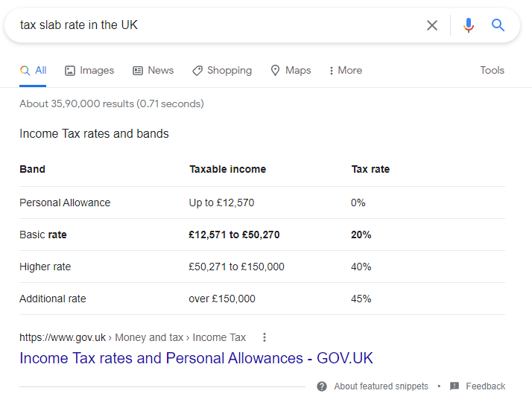Start voice search with the microphone icon
This screenshot has width=532, height=408.
coord(469,25)
